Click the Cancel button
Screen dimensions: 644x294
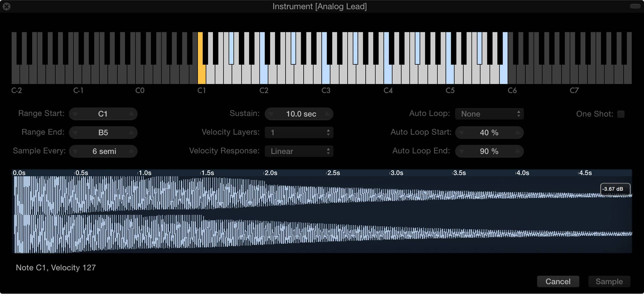[558, 282]
